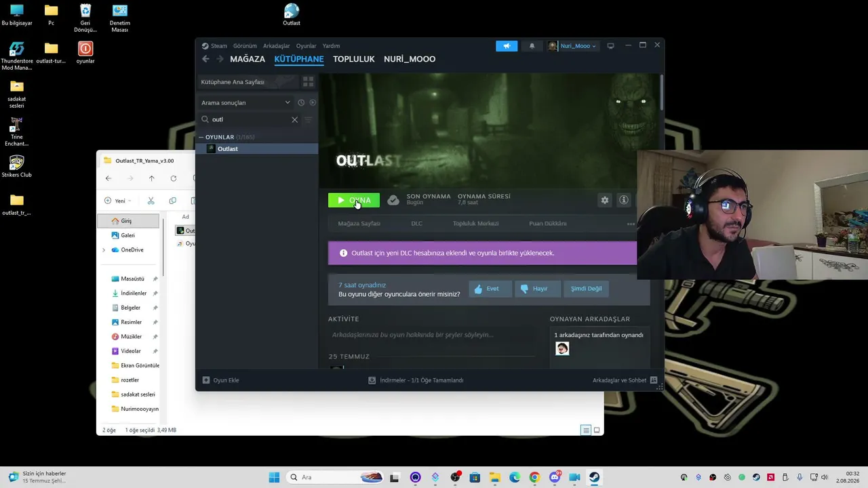Open the Windows Start menu
868x488 pixels.
(274, 477)
